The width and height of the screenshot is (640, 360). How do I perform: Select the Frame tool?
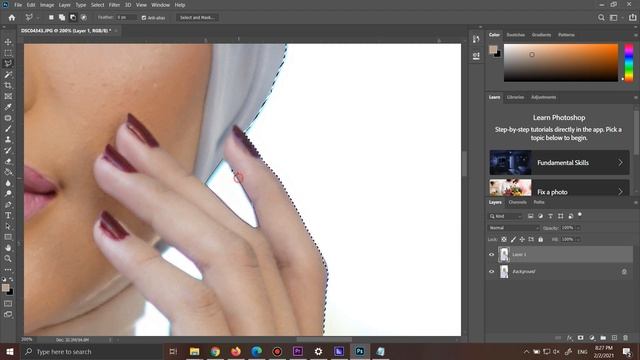[x=8, y=96]
